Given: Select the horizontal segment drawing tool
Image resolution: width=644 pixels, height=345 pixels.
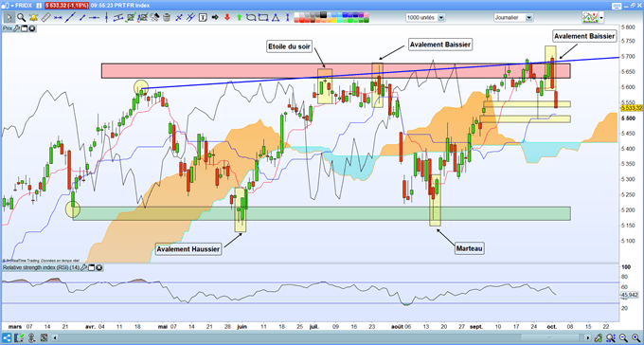Looking at the screenshot, I should click(x=58, y=18).
